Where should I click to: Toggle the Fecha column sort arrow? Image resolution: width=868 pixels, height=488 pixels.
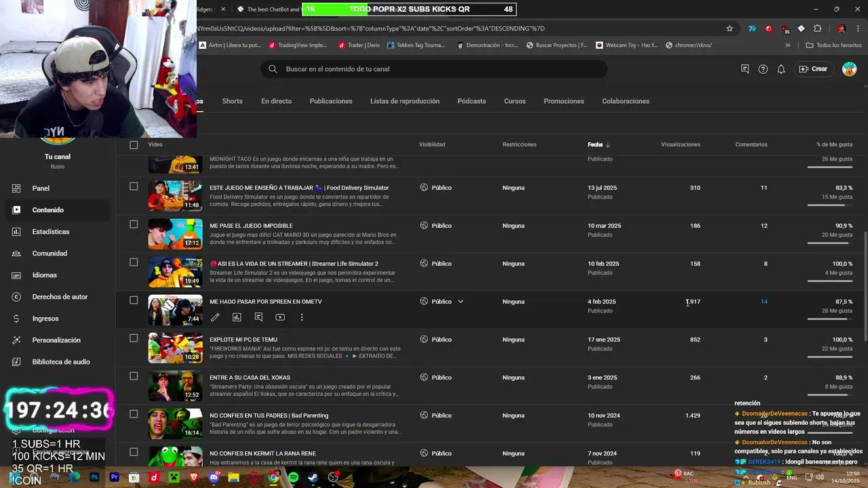click(x=608, y=145)
